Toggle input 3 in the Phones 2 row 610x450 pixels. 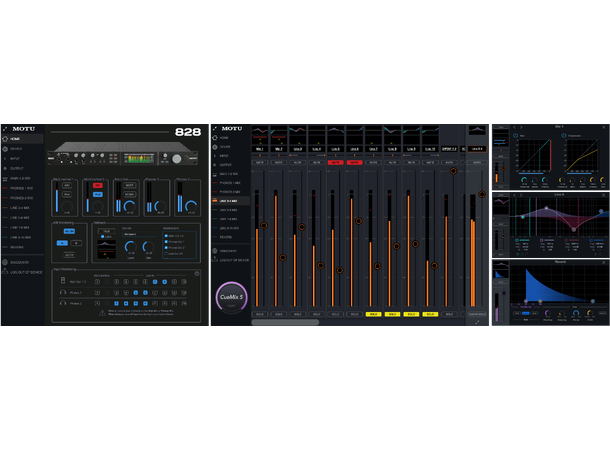point(116,303)
